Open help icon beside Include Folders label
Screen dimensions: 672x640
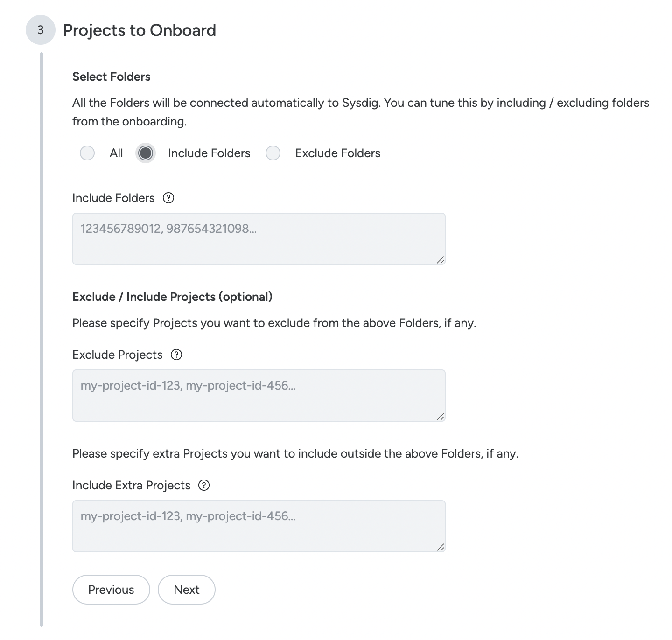tap(168, 198)
